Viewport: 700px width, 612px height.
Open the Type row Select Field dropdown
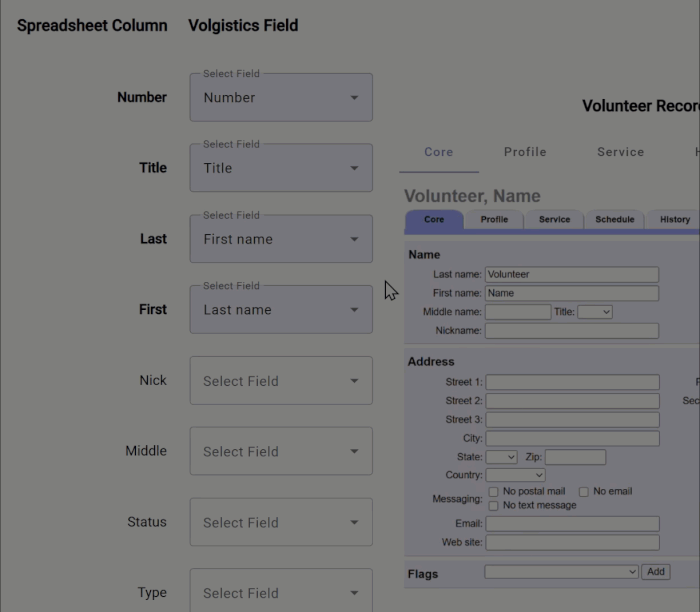click(x=280, y=593)
